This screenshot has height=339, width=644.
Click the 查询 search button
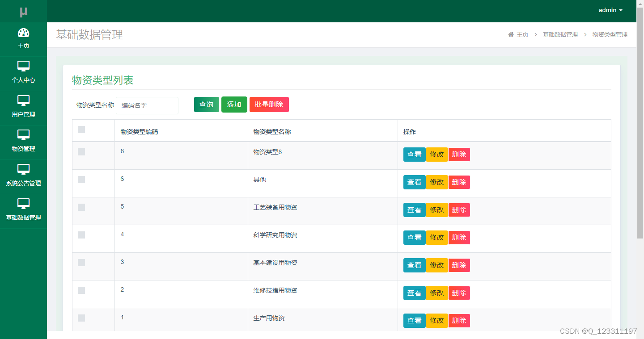(207, 105)
